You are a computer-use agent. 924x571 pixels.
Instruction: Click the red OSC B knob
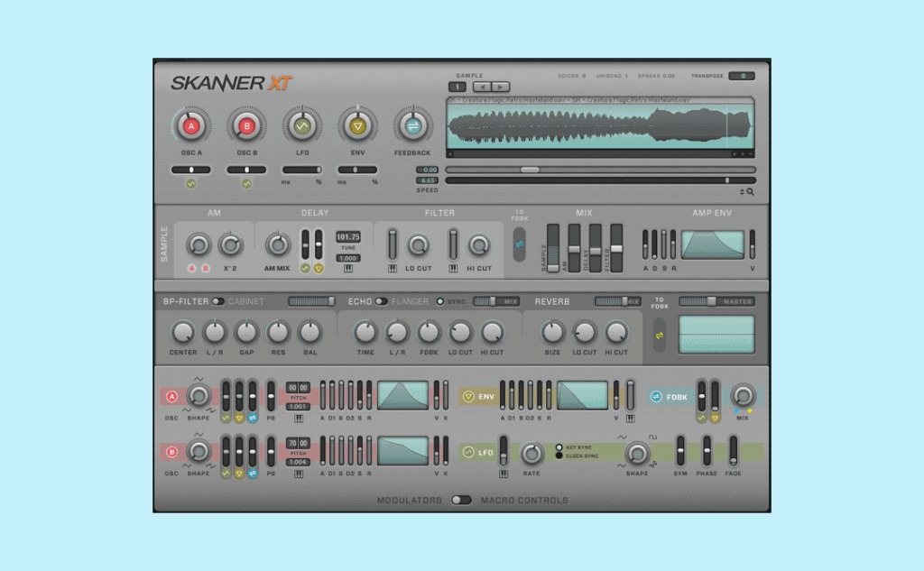[247, 127]
